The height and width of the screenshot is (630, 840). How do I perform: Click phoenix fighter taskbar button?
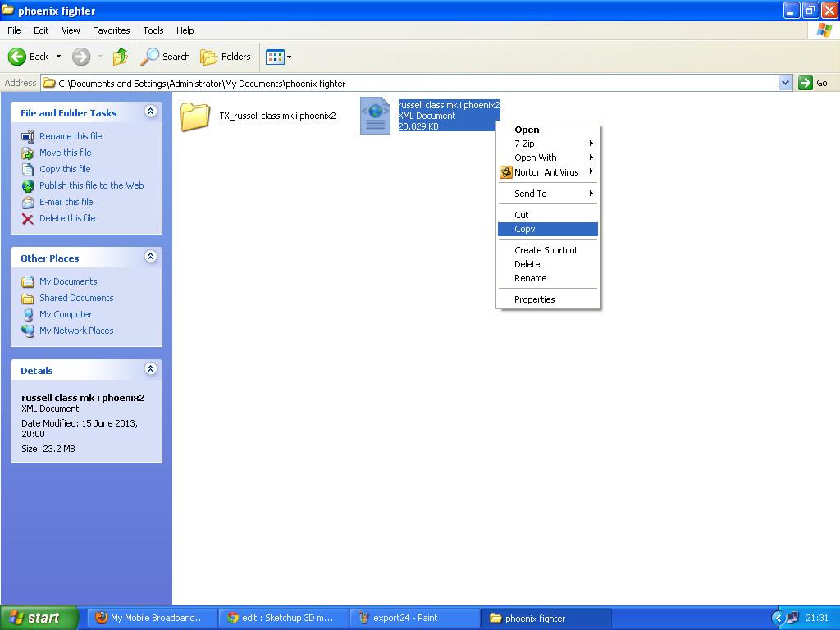point(546,618)
